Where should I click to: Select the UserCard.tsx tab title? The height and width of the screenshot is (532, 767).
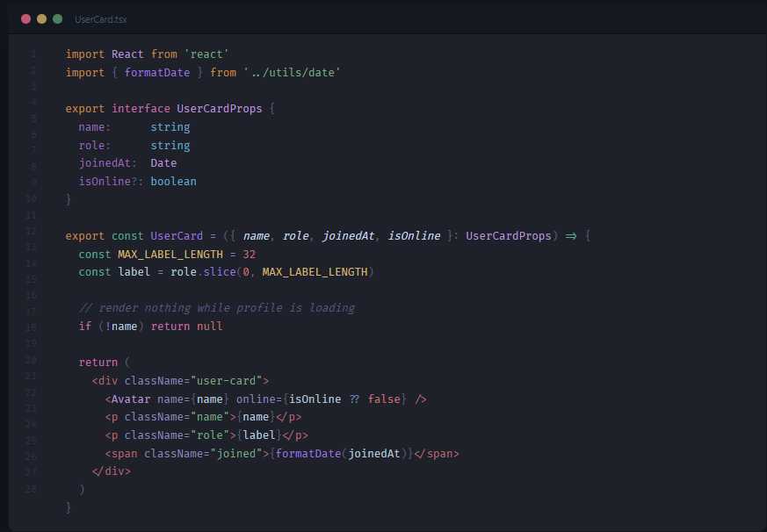(102, 17)
